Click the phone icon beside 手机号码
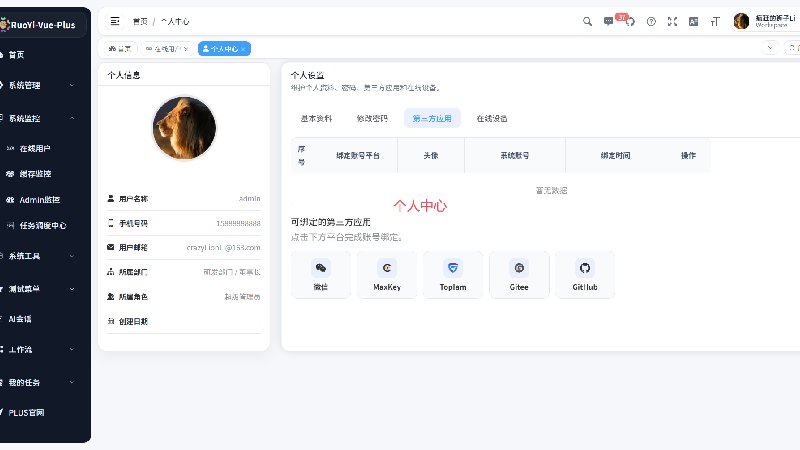The width and height of the screenshot is (800, 450). tap(110, 223)
